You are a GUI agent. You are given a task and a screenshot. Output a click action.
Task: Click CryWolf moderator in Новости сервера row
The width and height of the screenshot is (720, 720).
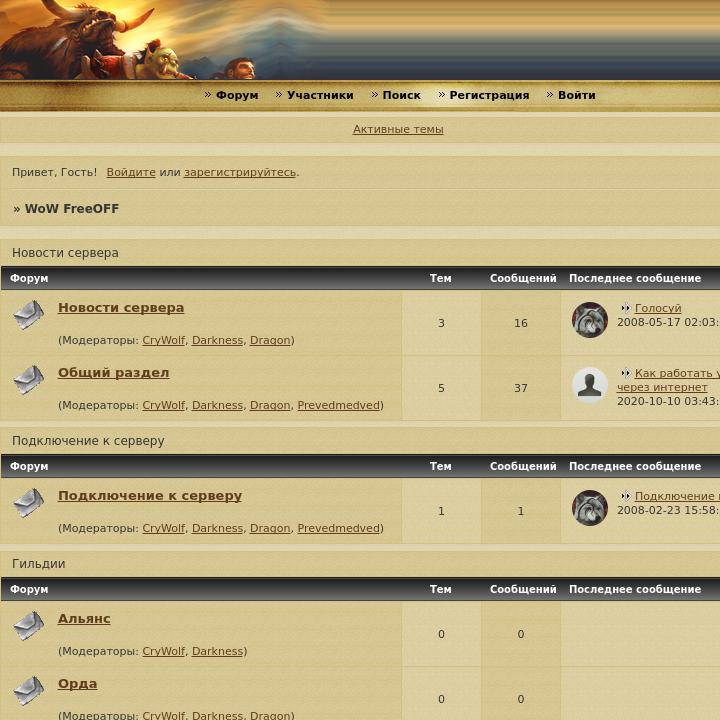click(163, 340)
